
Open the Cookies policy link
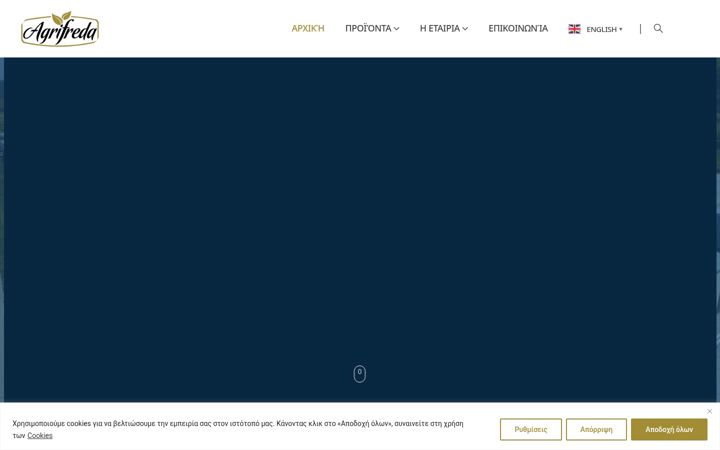click(x=40, y=435)
